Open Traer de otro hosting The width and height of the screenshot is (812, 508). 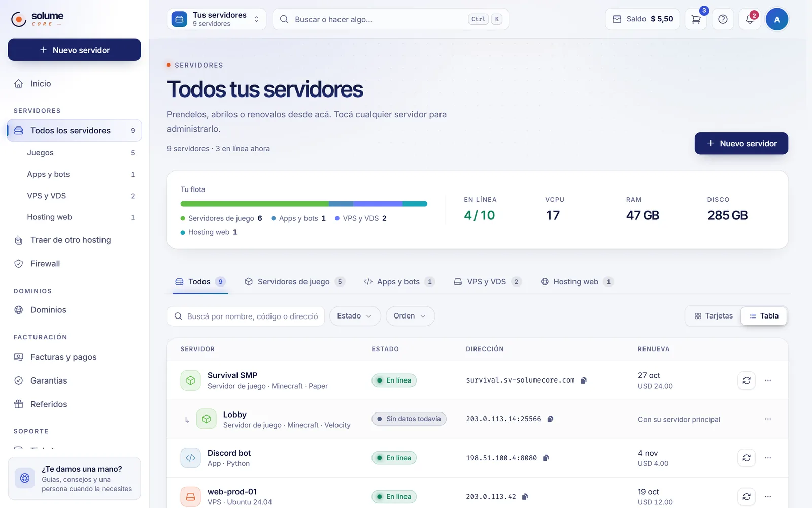pos(74,240)
